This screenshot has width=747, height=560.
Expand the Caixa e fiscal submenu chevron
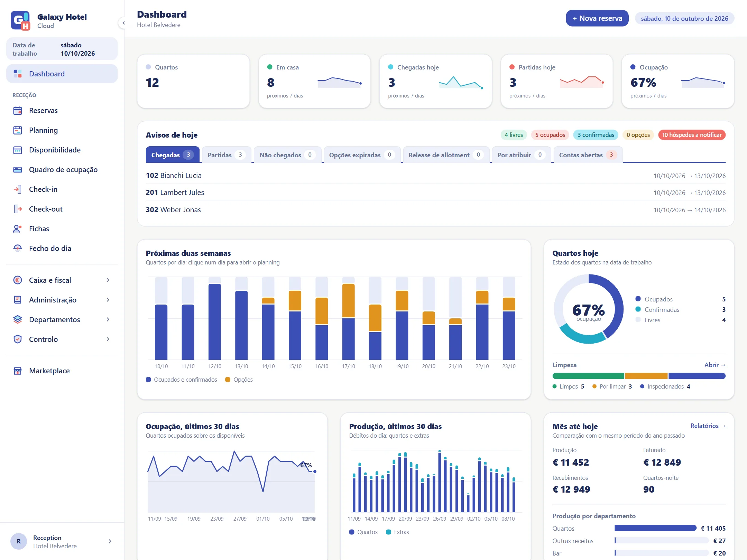click(x=108, y=280)
